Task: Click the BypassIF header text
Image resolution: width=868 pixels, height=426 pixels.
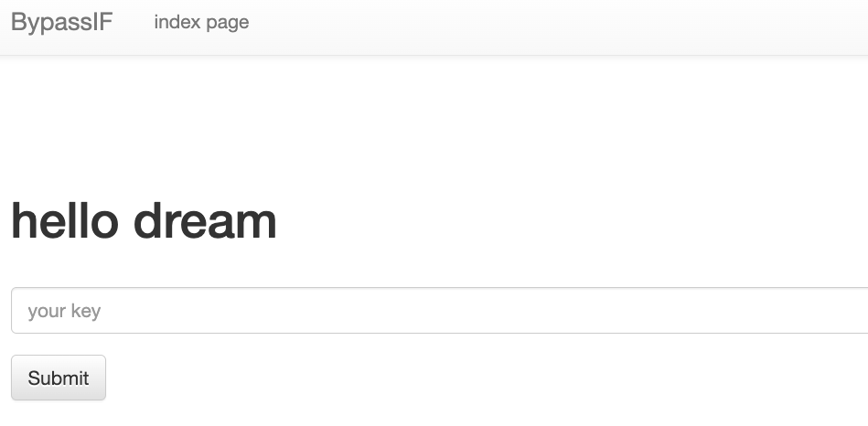Action: tap(61, 22)
